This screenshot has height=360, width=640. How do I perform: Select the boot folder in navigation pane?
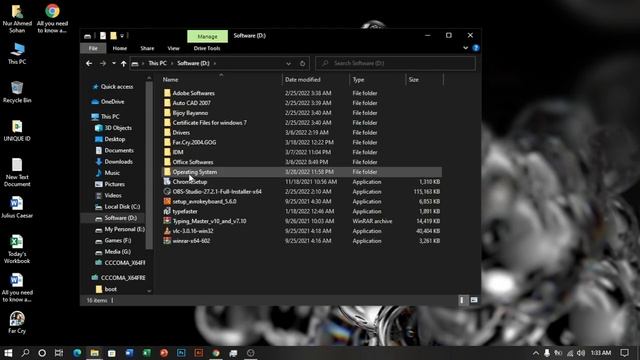[x=110, y=289]
